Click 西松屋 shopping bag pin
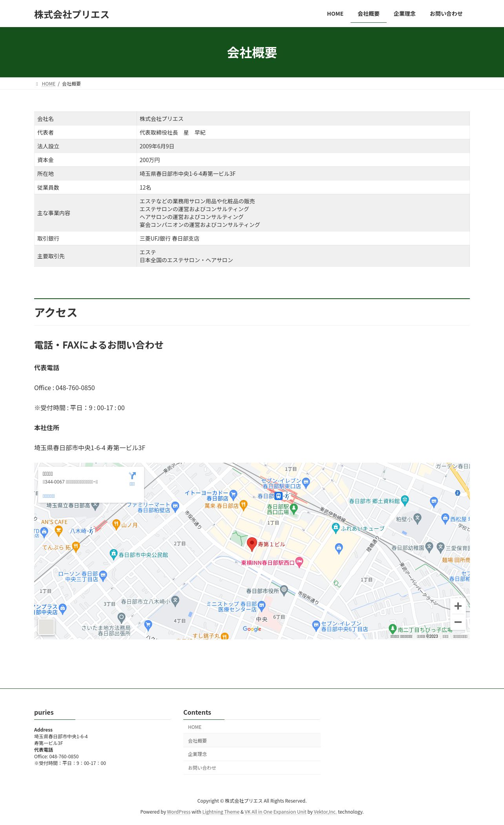The width and height of the screenshot is (504, 825). coord(445,518)
